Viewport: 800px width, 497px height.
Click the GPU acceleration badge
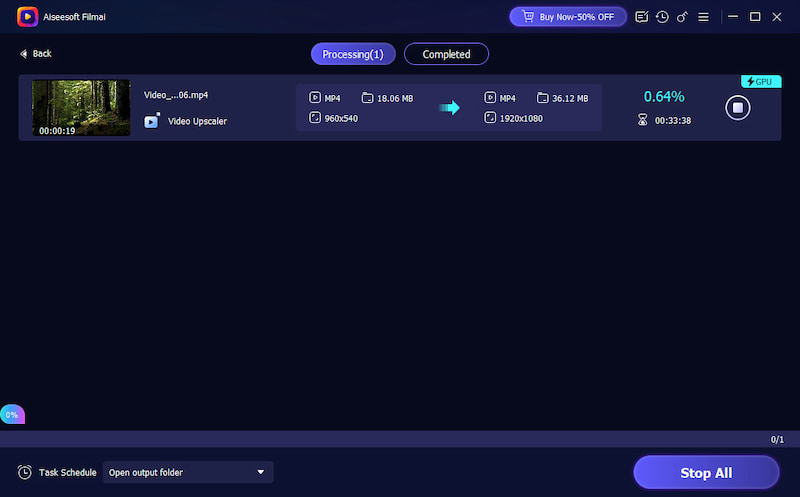(761, 81)
